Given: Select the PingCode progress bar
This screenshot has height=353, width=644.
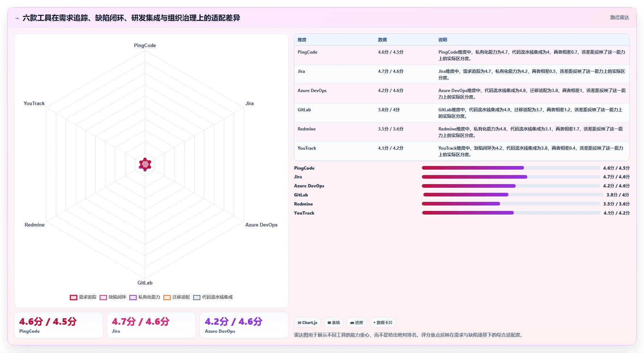Looking at the screenshot, I should [511, 168].
